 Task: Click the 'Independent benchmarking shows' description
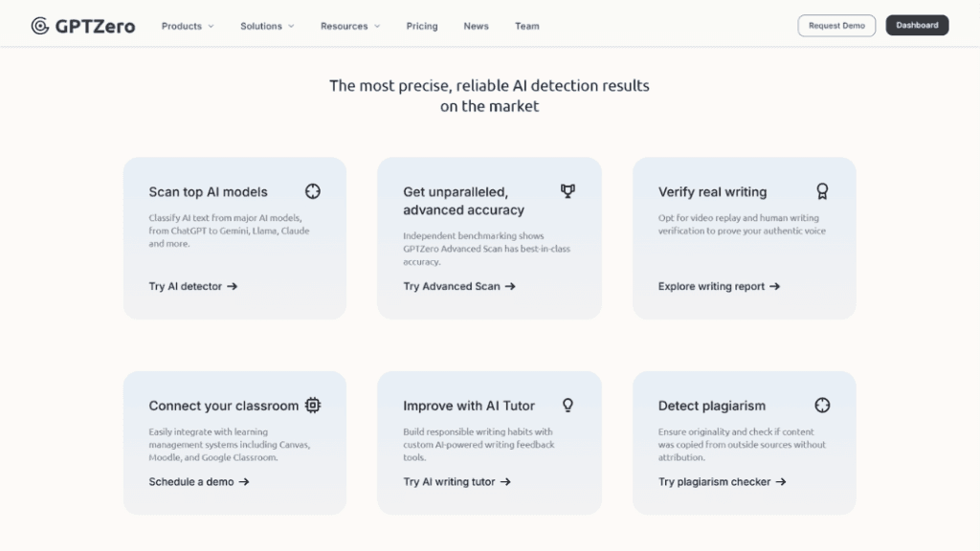pyautogui.click(x=486, y=249)
